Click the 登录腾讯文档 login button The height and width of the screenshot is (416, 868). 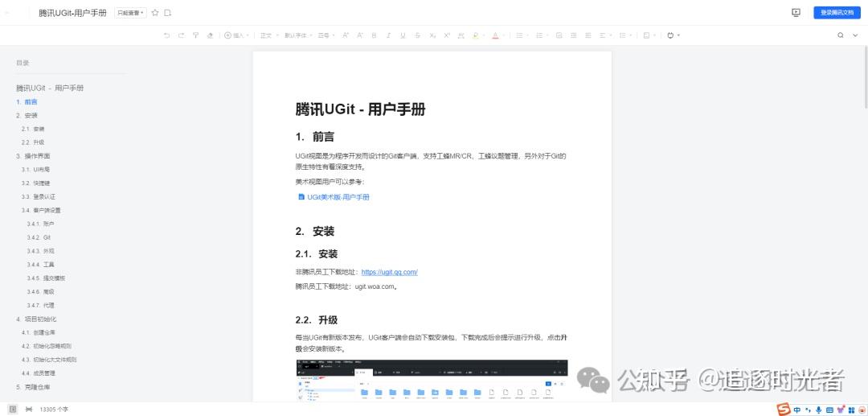[837, 12]
